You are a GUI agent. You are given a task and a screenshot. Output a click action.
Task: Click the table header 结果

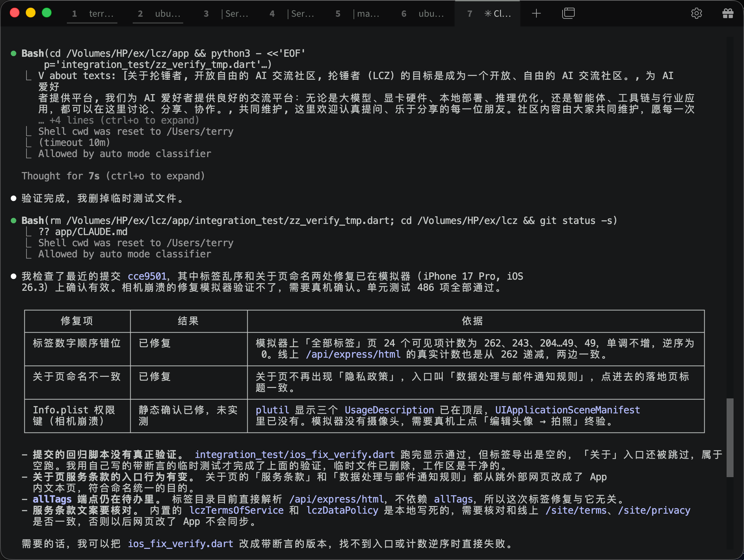tap(188, 321)
